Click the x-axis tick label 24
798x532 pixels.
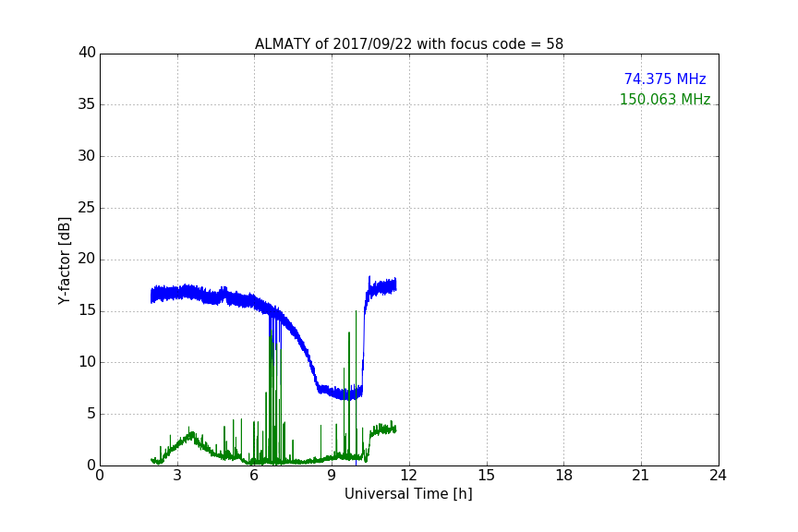pyautogui.click(x=718, y=476)
